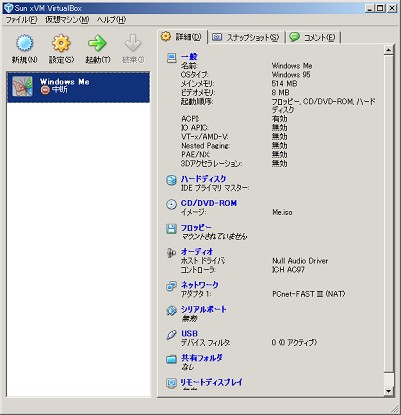Open the Hard Disk (ハードディスク) settings link
Viewport: 401px width, 415px height.
[204, 179]
